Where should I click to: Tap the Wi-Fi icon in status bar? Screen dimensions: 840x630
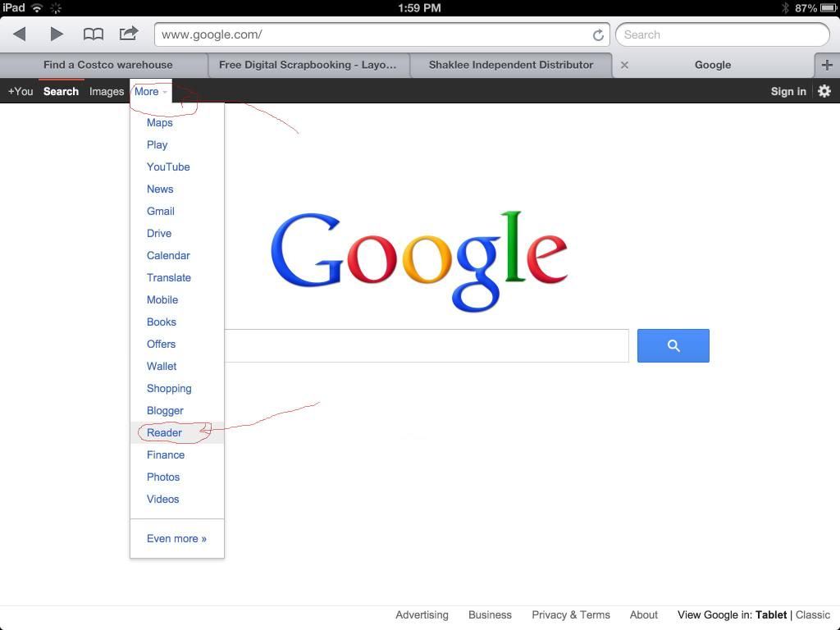pyautogui.click(x=37, y=7)
